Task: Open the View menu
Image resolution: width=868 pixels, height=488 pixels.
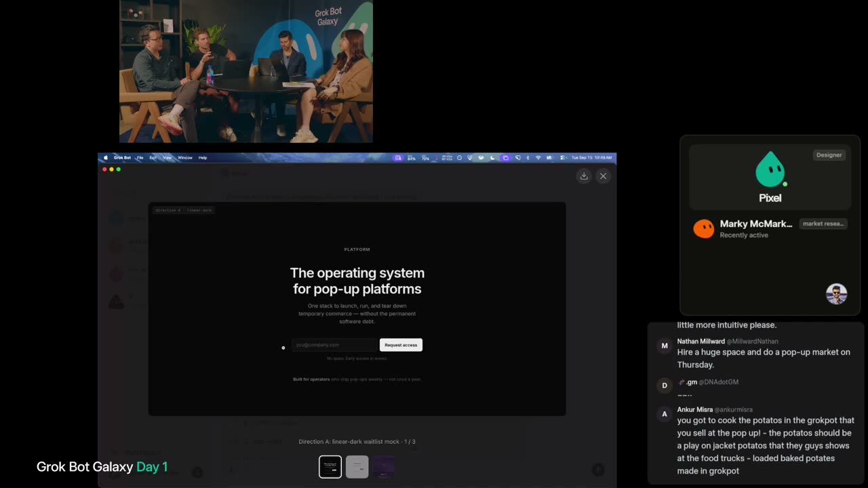Action: coord(167,158)
